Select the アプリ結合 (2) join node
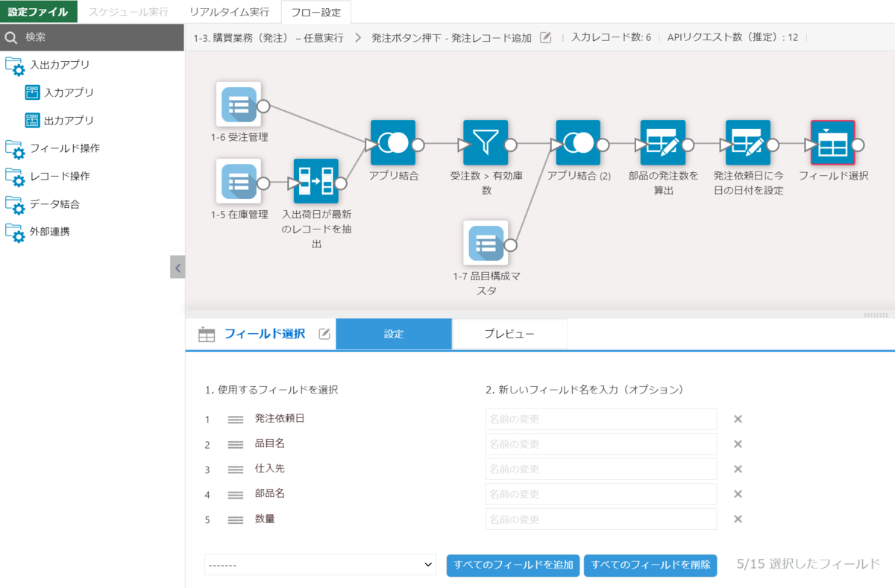 (x=578, y=142)
